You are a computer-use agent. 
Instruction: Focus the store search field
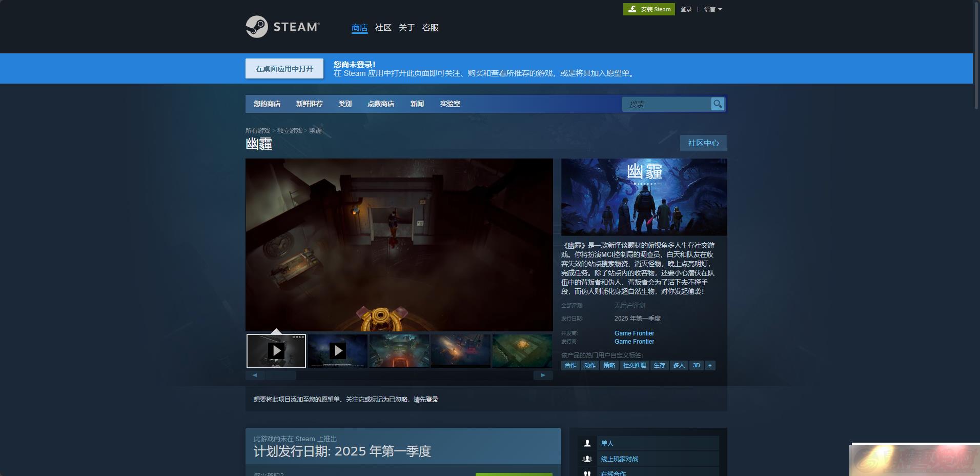click(666, 104)
